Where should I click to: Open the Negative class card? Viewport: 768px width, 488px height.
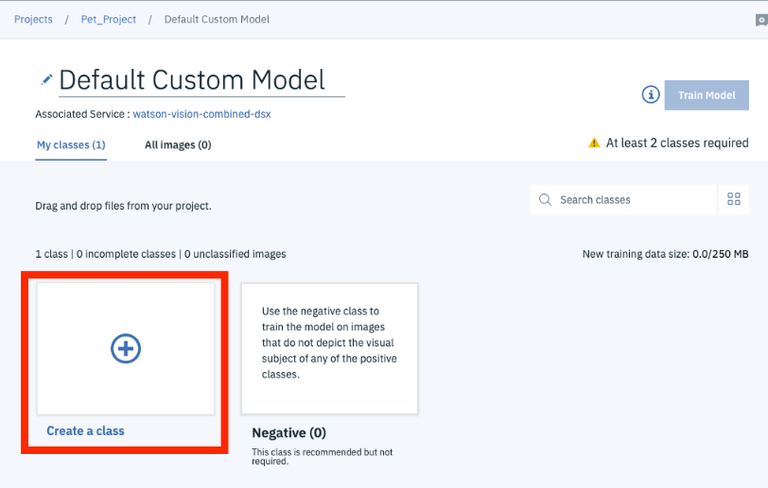[329, 348]
